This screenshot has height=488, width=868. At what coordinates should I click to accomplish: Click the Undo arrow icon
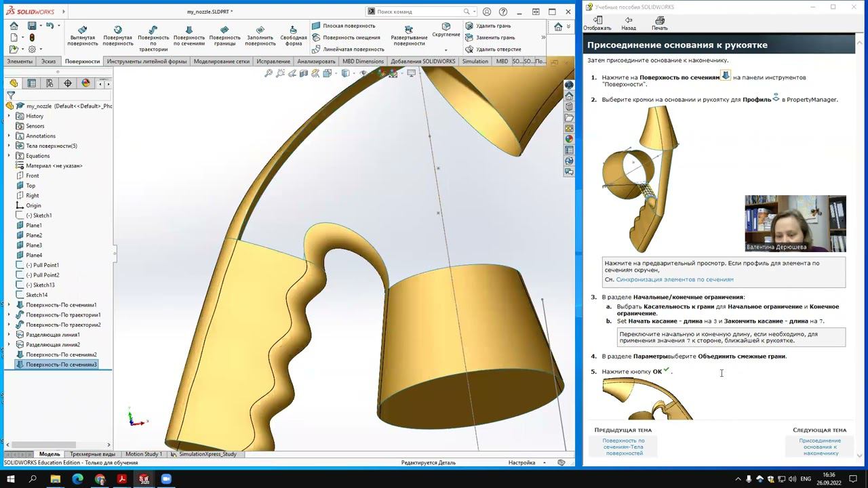50,26
